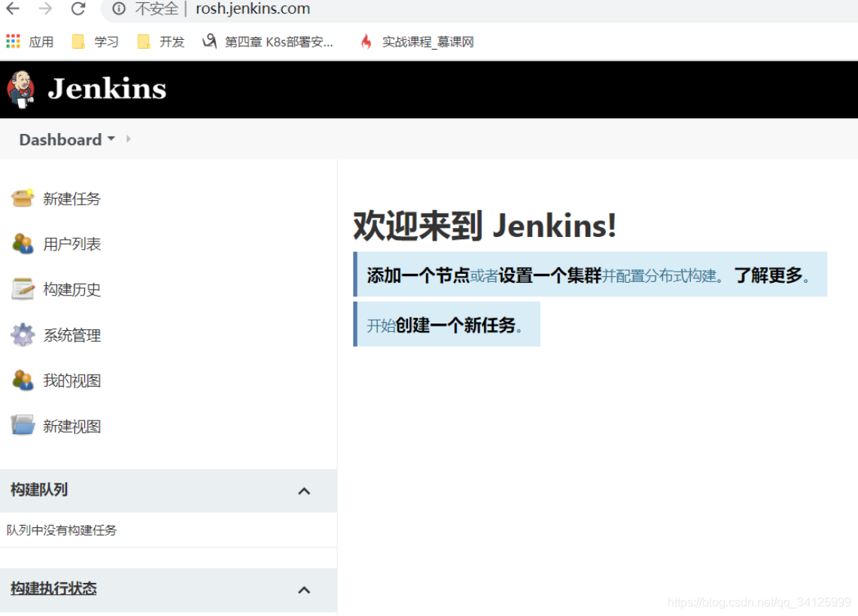Click the 构建队列 panel title
This screenshot has width=858, height=616.
pyautogui.click(x=39, y=490)
